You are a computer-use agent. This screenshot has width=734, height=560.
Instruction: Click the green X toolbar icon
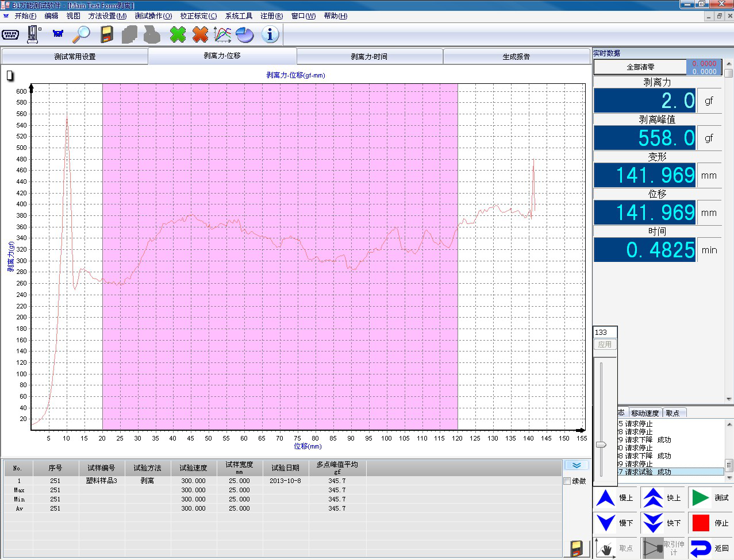178,34
